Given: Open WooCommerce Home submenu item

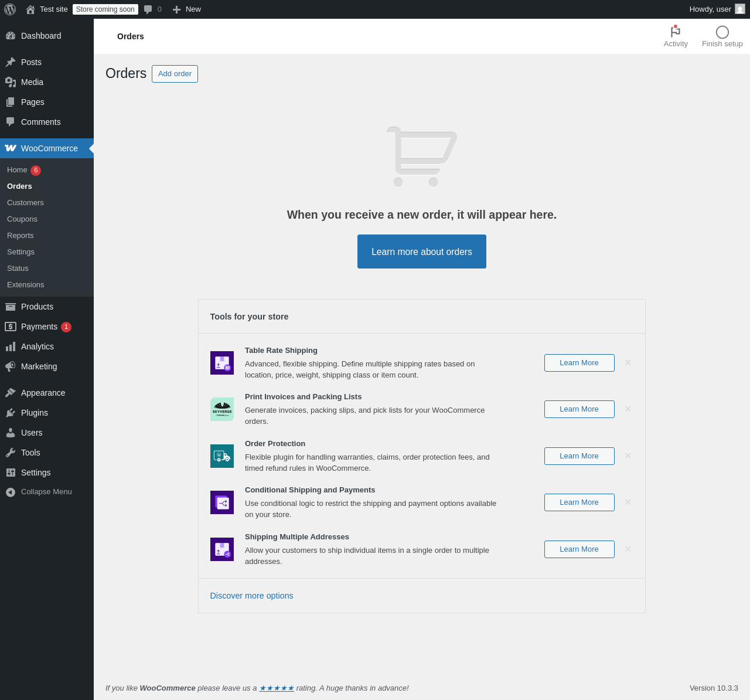Looking at the screenshot, I should pyautogui.click(x=17, y=170).
